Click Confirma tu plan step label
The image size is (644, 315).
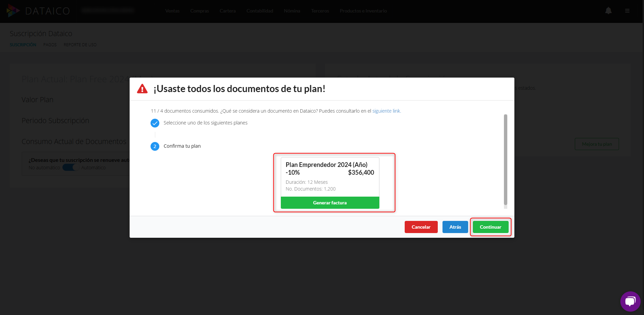point(182,146)
